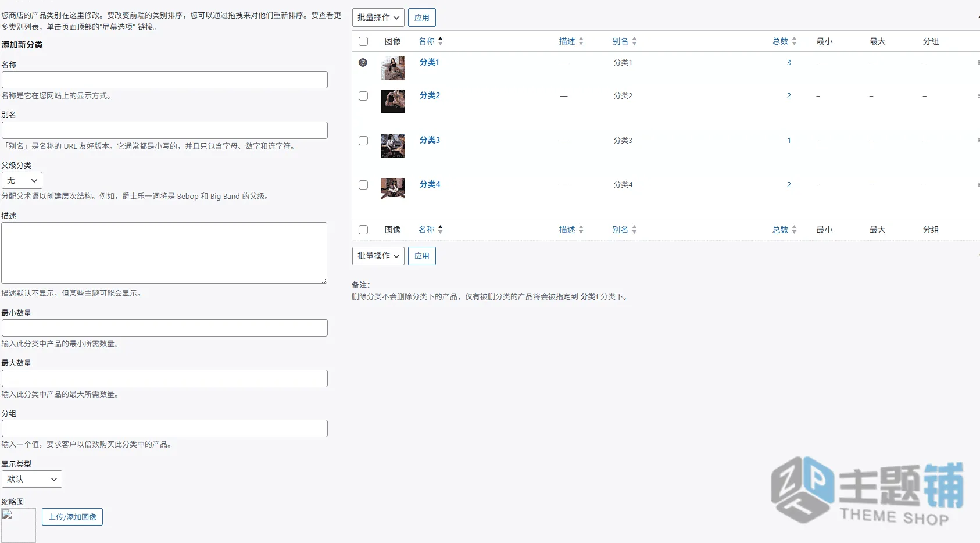
Task: Open product count 2 for 分类2
Action: point(789,95)
